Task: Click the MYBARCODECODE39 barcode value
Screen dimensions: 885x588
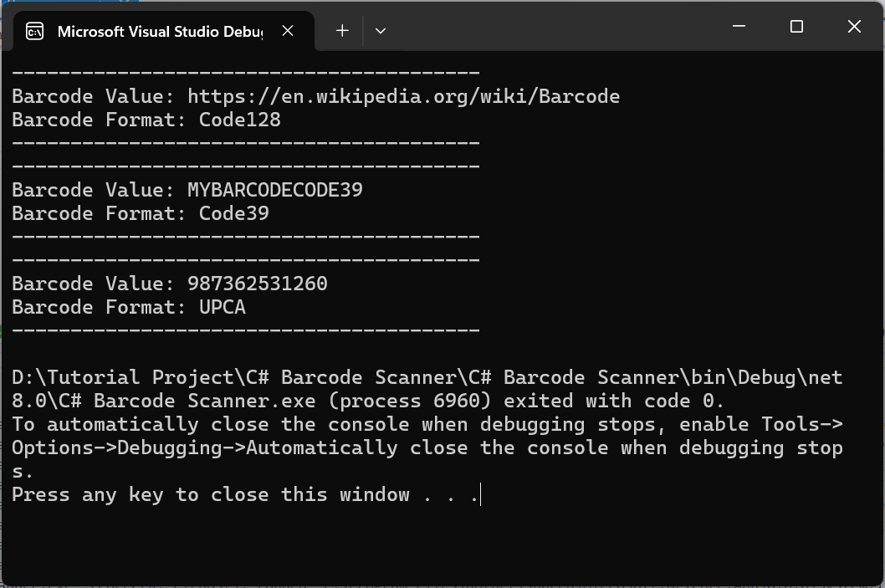Action: pos(275,190)
